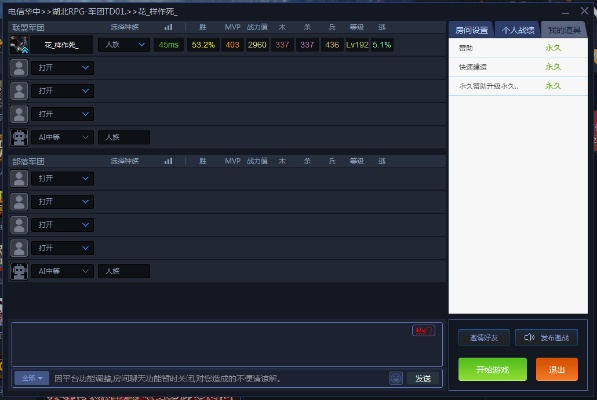Viewport: 597px width, 400px height.
Task: Click the red 热门 badge in chat area
Action: coord(423,330)
